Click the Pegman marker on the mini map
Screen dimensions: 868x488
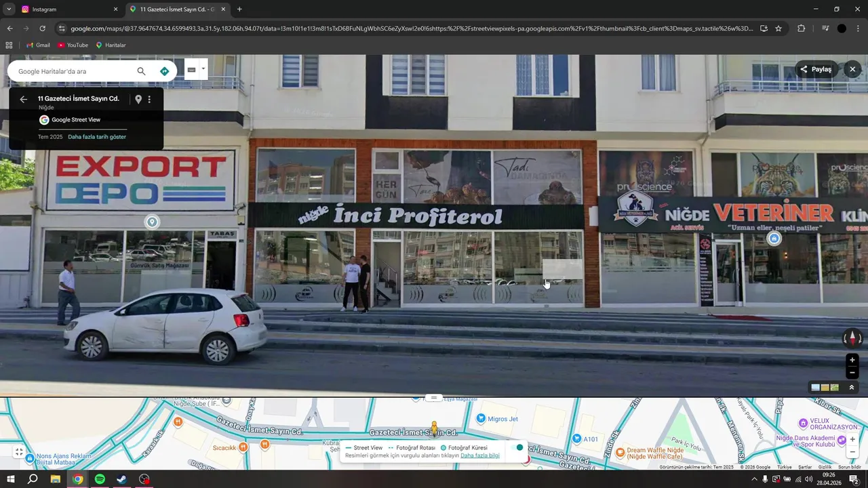434,430
